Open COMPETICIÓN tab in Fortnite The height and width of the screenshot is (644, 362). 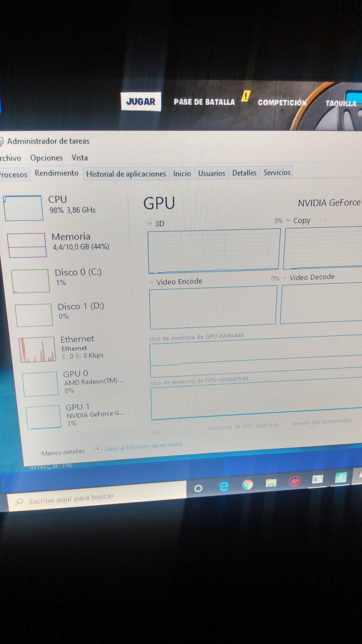coord(282,102)
